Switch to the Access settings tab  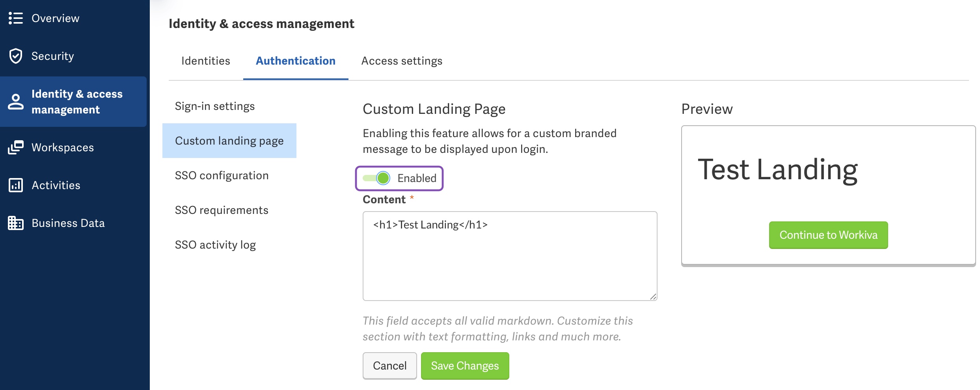click(x=402, y=61)
